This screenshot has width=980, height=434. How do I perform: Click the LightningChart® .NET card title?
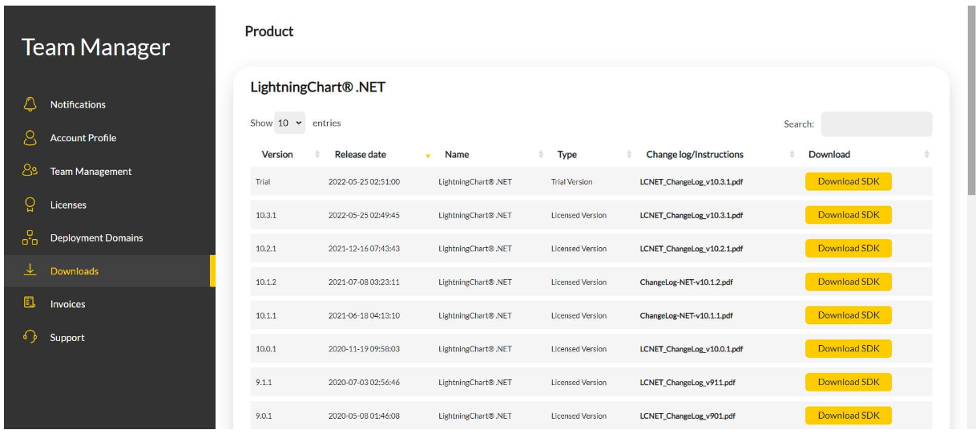(x=318, y=87)
